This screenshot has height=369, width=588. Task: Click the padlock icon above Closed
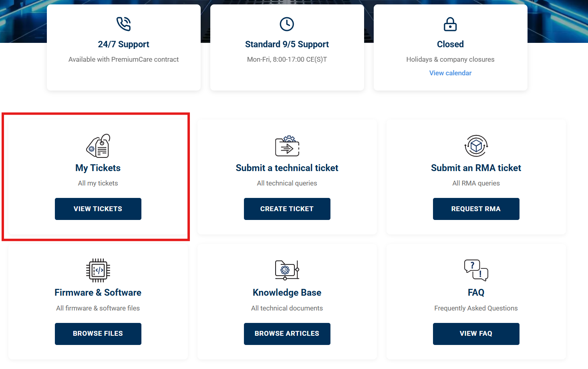450,24
